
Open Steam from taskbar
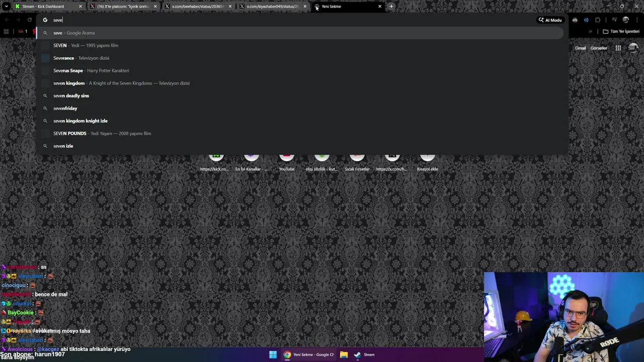364,354
